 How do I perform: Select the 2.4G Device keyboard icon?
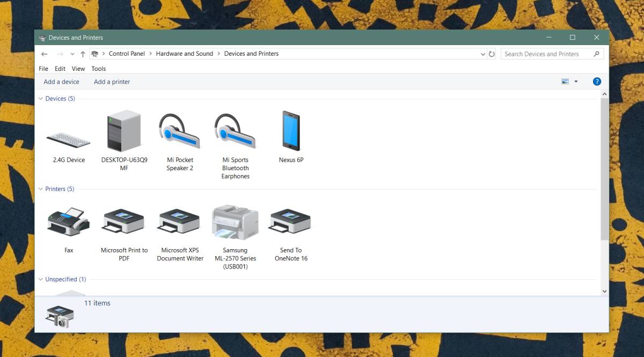coord(68,137)
